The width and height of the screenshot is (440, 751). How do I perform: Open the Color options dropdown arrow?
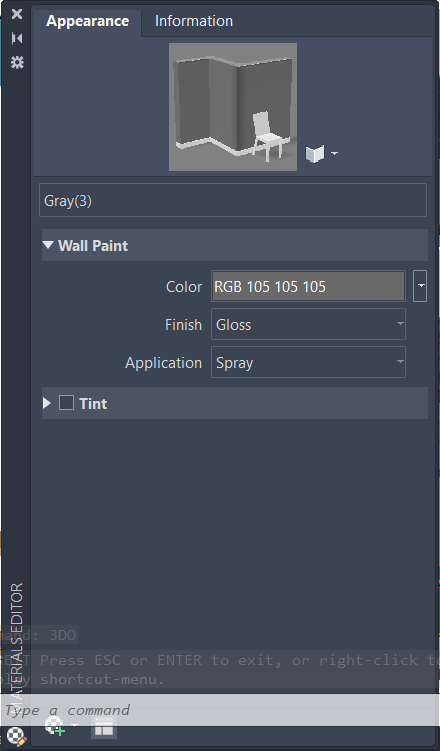[420, 286]
